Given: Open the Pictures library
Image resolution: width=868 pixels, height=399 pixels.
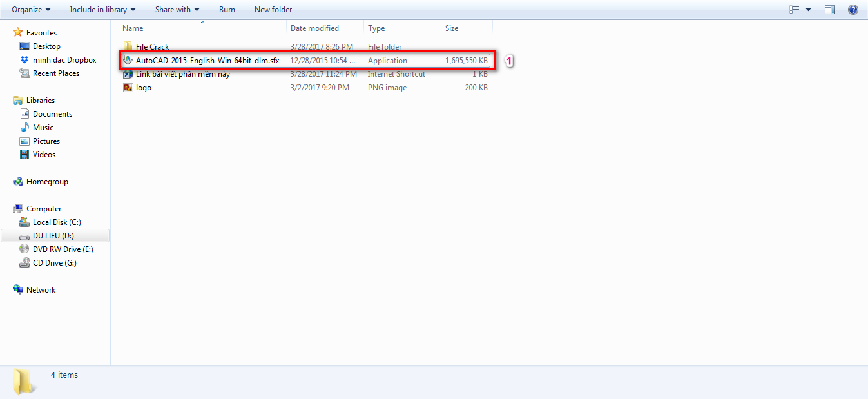Looking at the screenshot, I should tap(46, 141).
